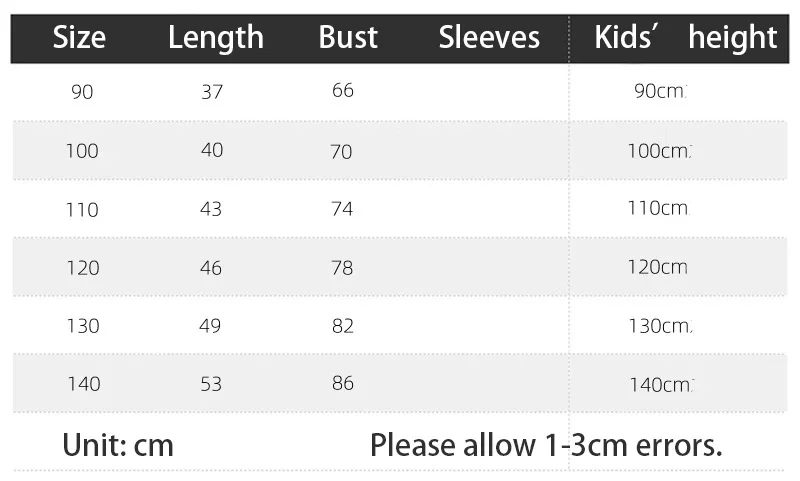
Task: Click the 'Please allow 1-3cm errors' note
Action: pos(546,445)
